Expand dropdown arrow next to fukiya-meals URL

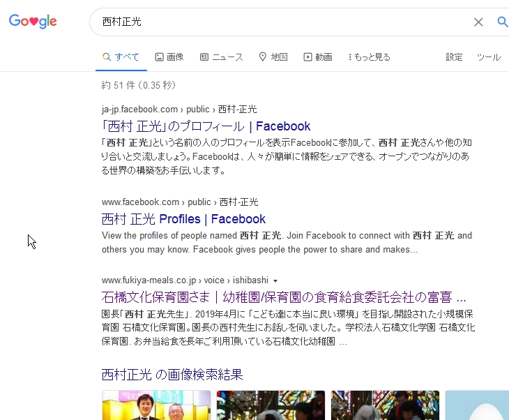[275, 280]
